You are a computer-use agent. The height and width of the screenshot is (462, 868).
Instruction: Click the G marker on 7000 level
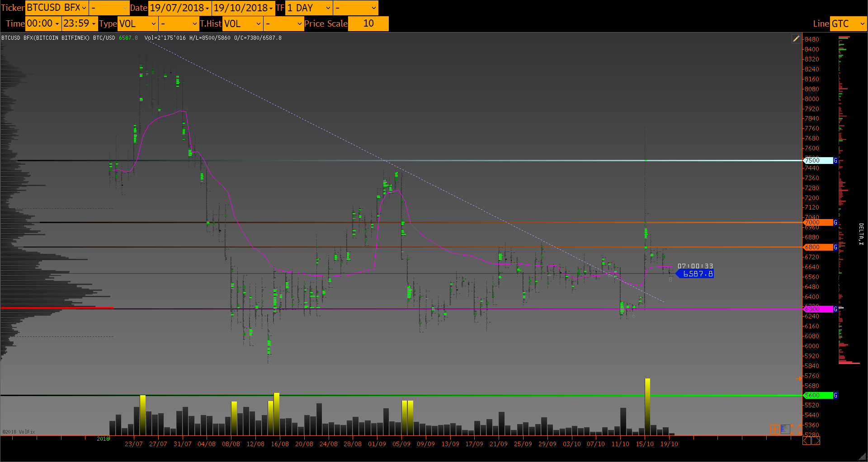click(835, 222)
